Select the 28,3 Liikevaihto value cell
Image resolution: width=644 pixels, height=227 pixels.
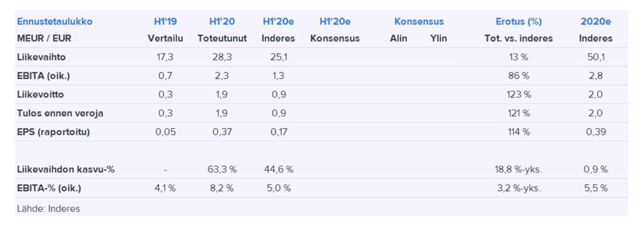(222, 57)
